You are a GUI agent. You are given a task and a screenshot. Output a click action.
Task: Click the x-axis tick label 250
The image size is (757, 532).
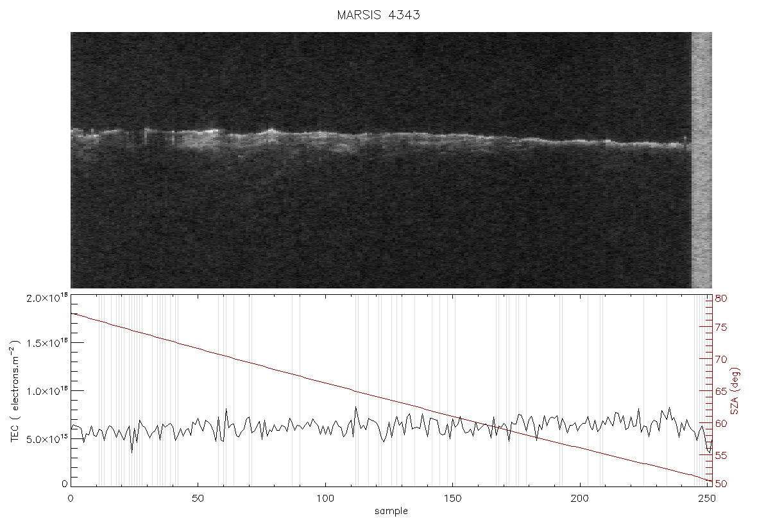pos(707,498)
